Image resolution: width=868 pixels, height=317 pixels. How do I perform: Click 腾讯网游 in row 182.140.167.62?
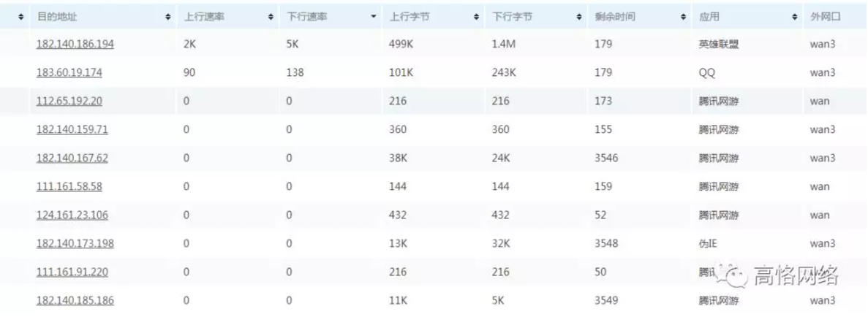tap(719, 158)
